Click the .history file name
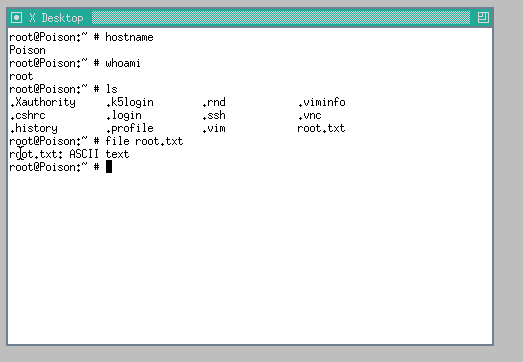 pyautogui.click(x=33, y=128)
